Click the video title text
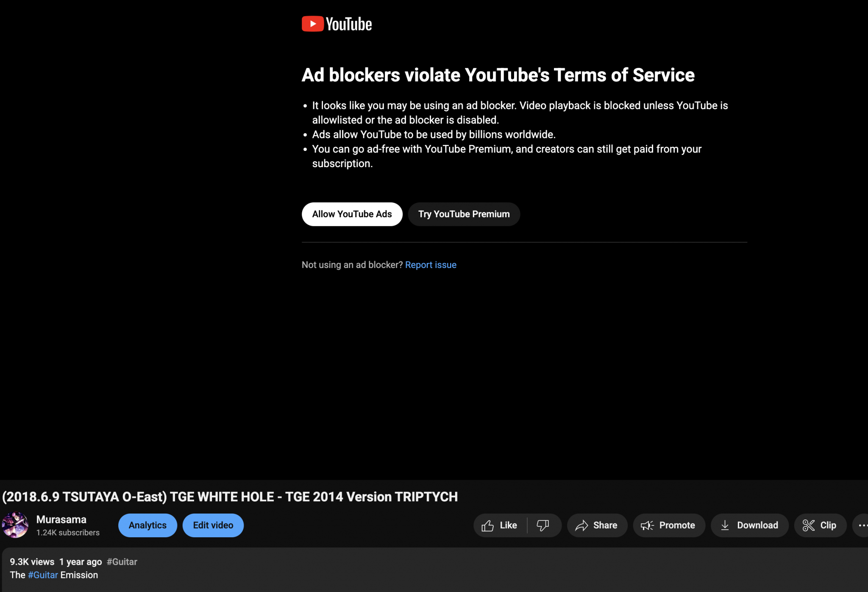This screenshot has width=868, height=592. pyautogui.click(x=230, y=497)
